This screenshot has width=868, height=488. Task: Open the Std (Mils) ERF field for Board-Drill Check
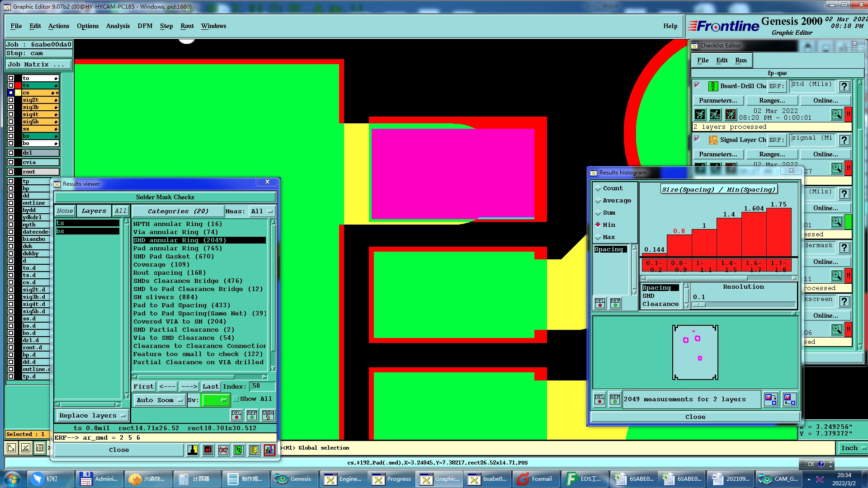click(x=812, y=86)
